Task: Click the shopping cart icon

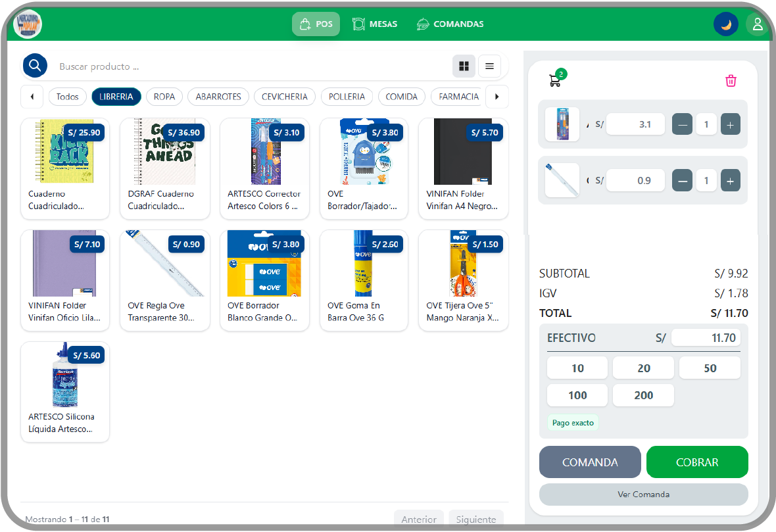Action: 555,80
